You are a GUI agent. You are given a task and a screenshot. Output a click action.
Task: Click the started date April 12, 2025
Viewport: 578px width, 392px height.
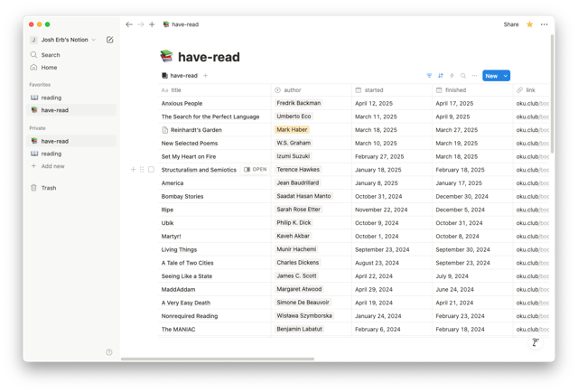(374, 103)
